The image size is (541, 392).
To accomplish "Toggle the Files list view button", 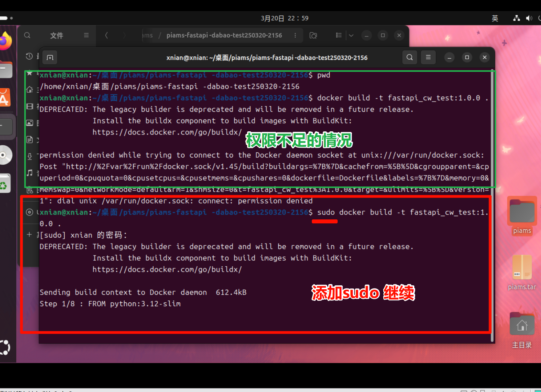I will click(x=338, y=35).
